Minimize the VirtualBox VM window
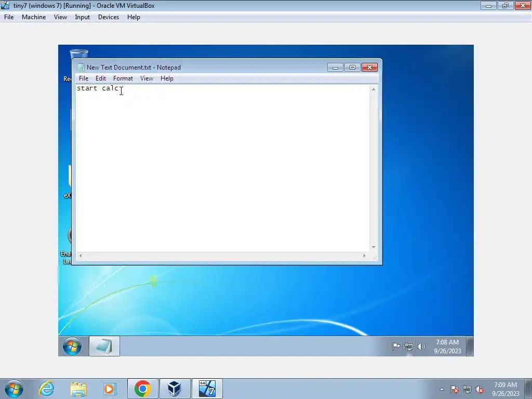This screenshot has height=399, width=532. (x=488, y=5)
